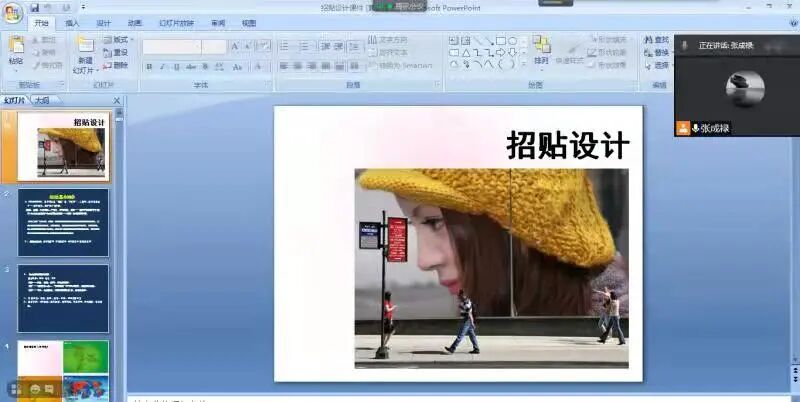Screen dimensions: 800x402
Task: Open the 插入 ribbon tab
Action: 72,23
